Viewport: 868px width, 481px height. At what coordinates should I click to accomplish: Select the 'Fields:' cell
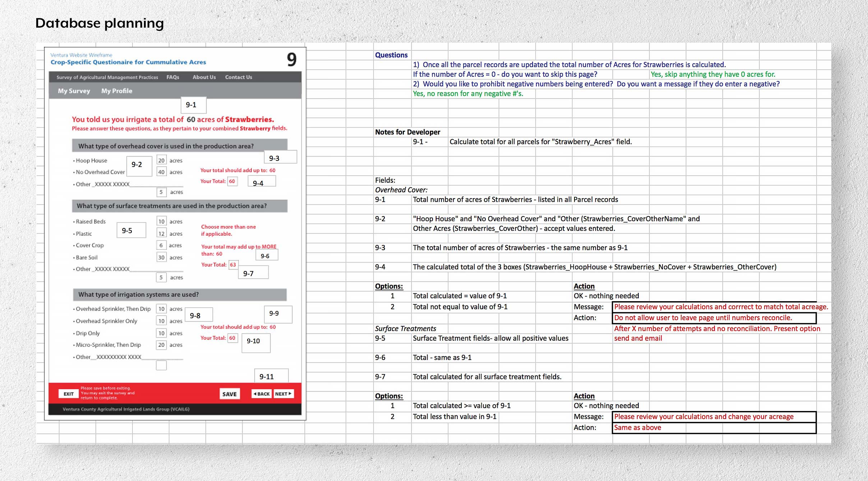(x=385, y=180)
